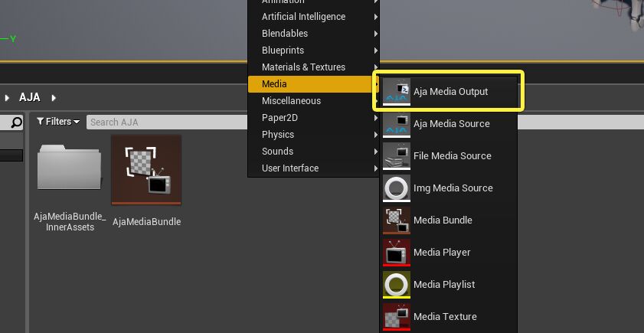The image size is (644, 333).
Task: Click the AJA breadcrumb path segment
Action: click(30, 98)
